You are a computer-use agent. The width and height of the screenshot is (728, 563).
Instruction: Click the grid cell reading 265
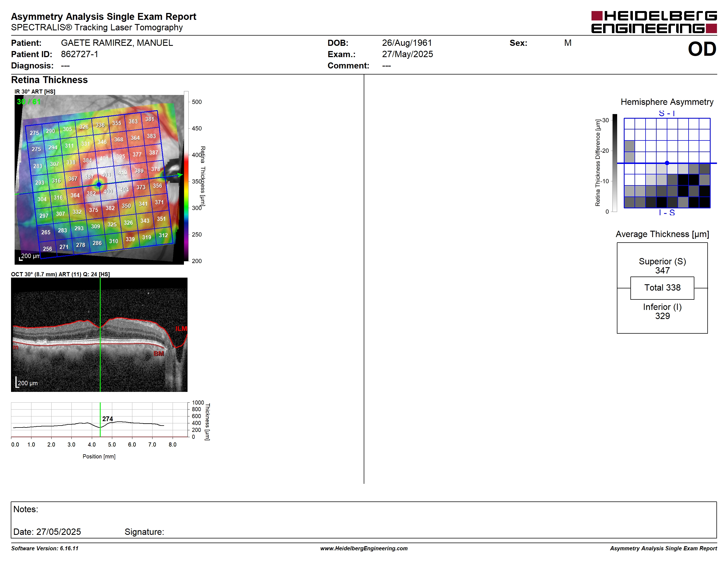point(46,232)
